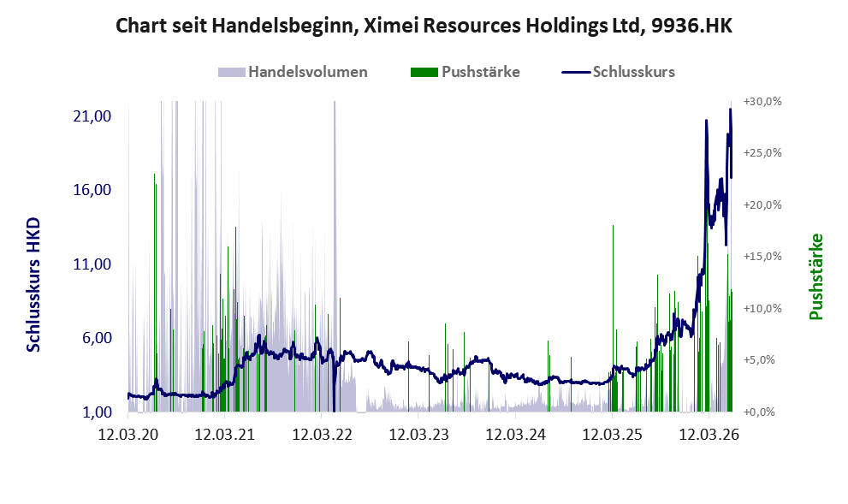Click the +30,0% right axis label

click(762, 102)
